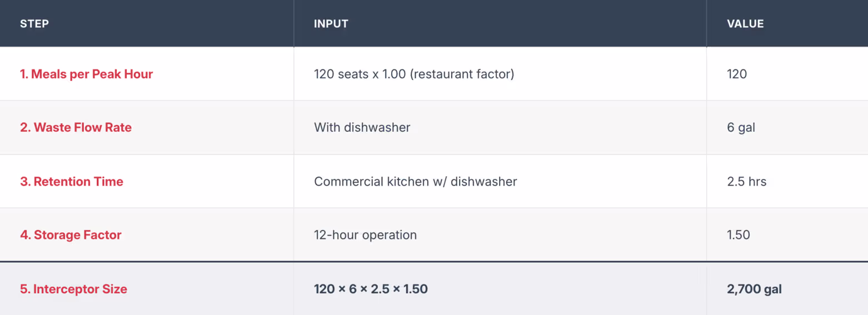Viewport: 868px width, 315px height.
Task: Select the Storage Factor step
Action: (x=71, y=235)
